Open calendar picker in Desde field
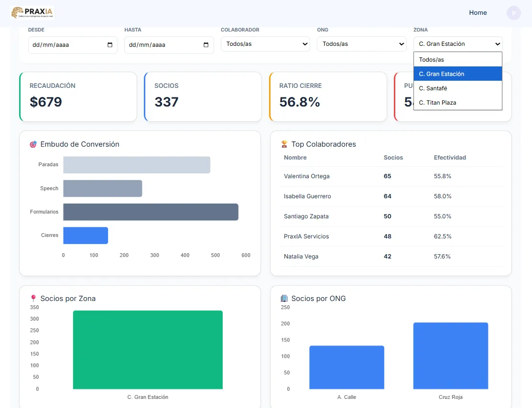The height and width of the screenshot is (408, 532). click(110, 45)
